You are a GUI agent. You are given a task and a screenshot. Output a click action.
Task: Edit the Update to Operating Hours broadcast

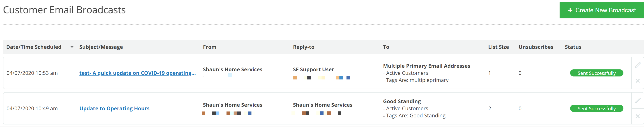coord(637,101)
